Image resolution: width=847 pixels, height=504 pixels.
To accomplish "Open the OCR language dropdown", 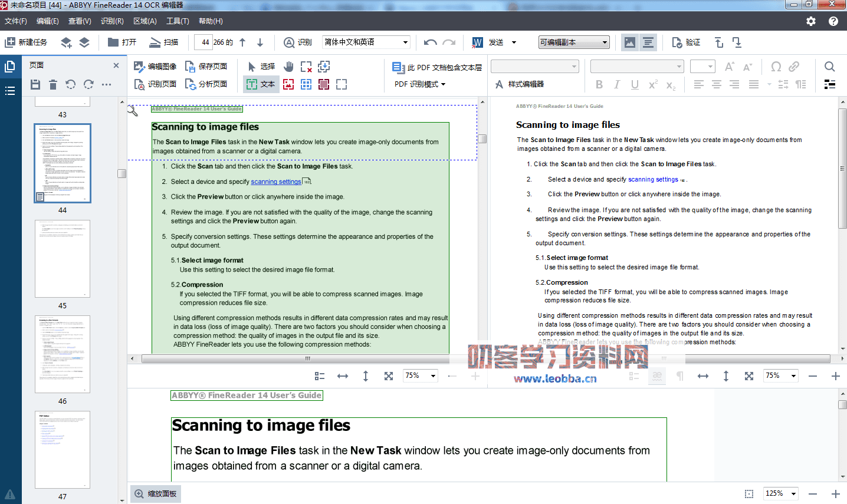I will point(405,42).
